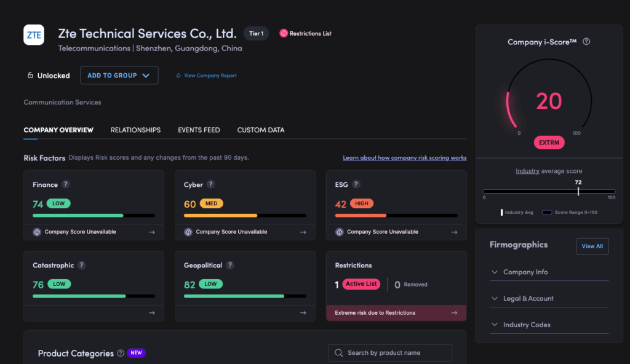Open the Catastrophic help question mark
The image size is (630, 364).
pyautogui.click(x=82, y=265)
